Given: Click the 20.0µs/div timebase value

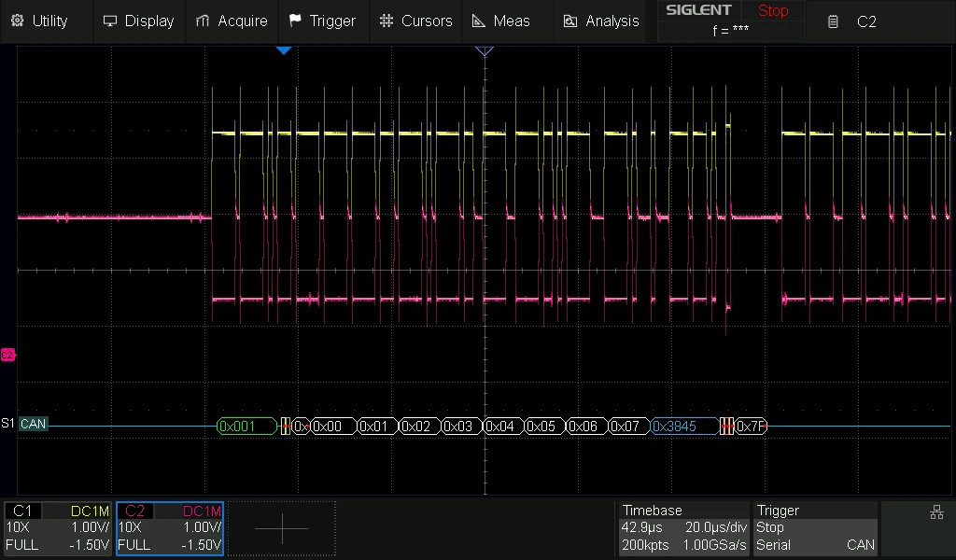Looking at the screenshot, I should [716, 527].
